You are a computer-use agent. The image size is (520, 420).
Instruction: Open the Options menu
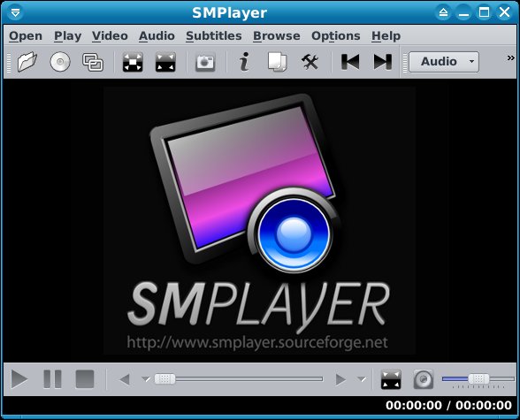[336, 35]
